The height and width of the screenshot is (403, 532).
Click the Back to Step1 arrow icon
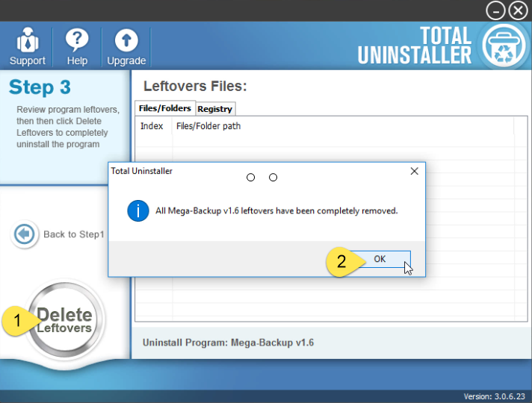point(24,234)
